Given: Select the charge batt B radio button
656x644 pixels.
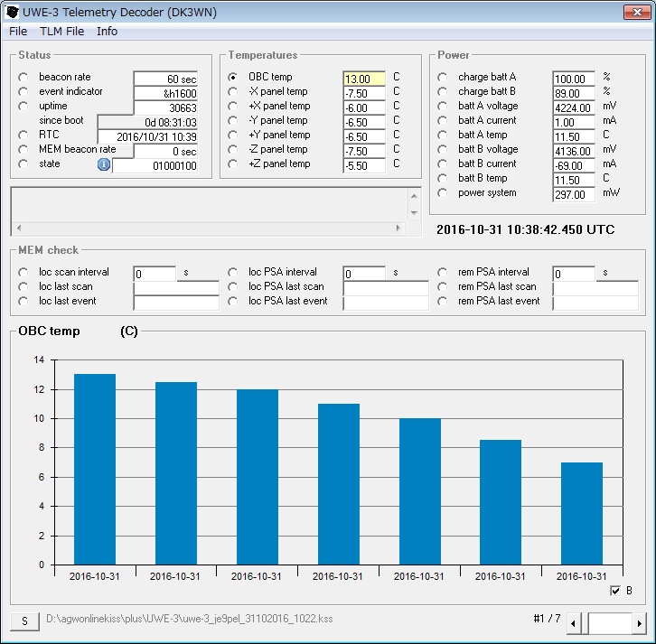Looking at the screenshot, I should [442, 92].
